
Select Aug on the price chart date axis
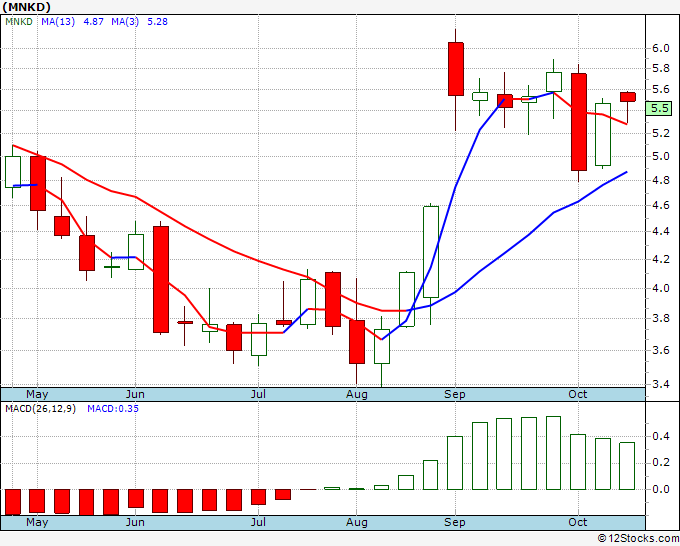356,395
